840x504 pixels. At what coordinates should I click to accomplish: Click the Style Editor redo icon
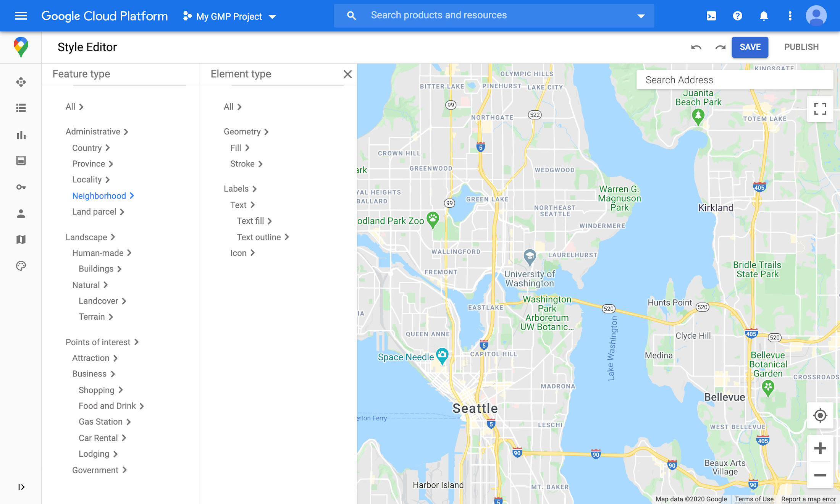click(719, 47)
